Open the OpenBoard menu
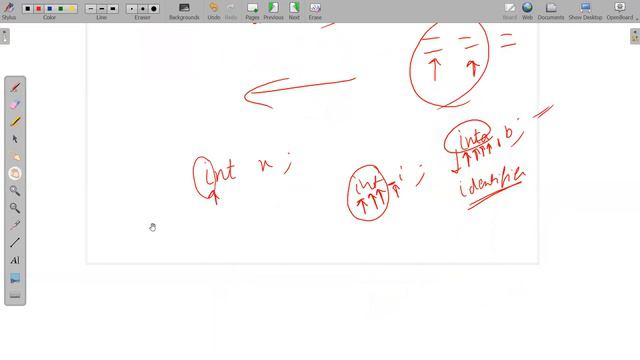 (x=620, y=11)
